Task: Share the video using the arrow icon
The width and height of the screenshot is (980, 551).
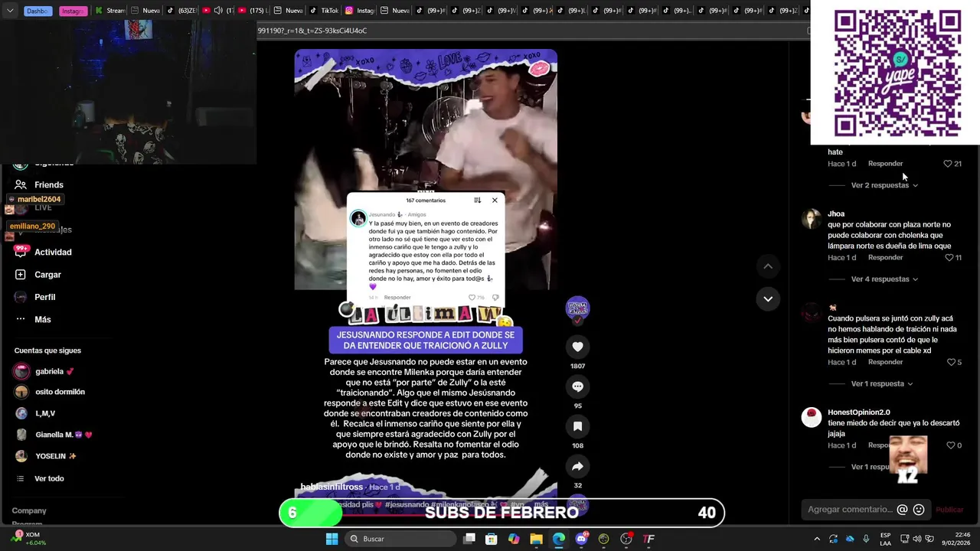Action: (x=577, y=466)
